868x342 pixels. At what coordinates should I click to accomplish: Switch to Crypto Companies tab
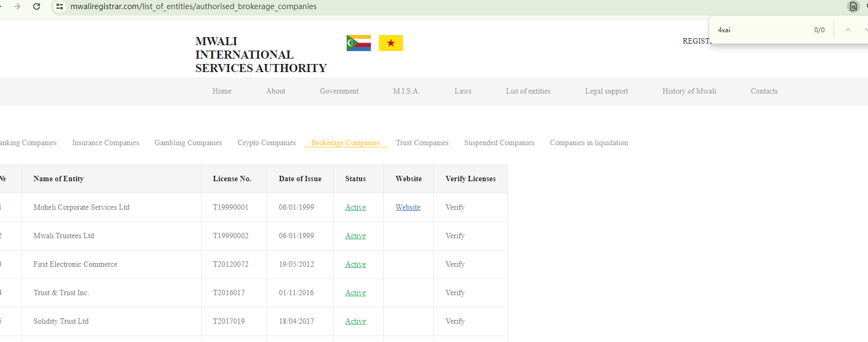click(x=267, y=143)
